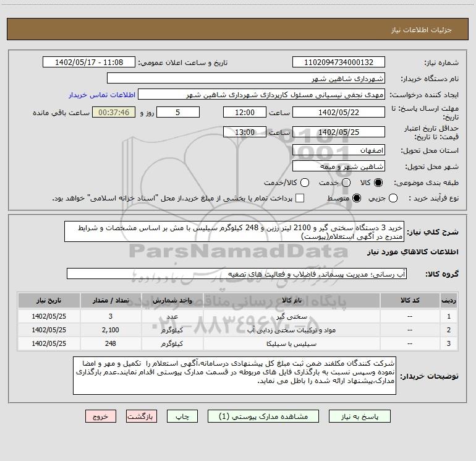Click the unit cell کیلوگرم in row 3
The width and height of the screenshot is (476, 461).
[x=172, y=343]
